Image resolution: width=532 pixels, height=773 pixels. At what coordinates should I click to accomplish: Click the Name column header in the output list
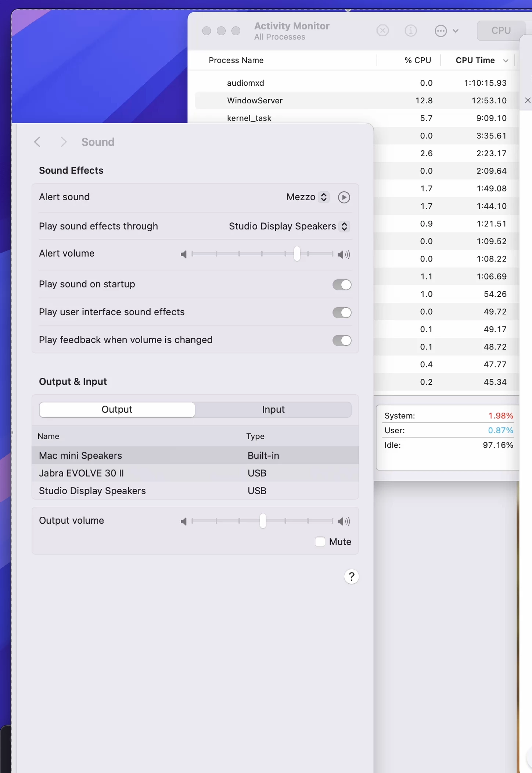point(48,436)
